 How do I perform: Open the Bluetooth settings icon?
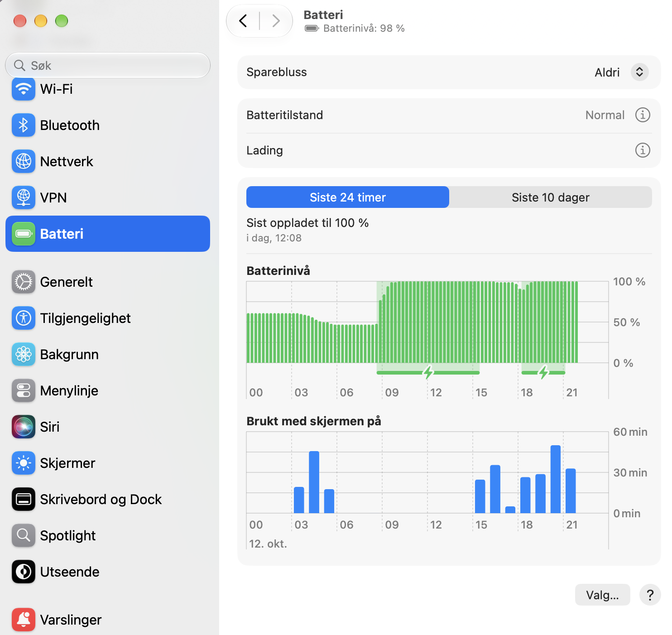(24, 125)
